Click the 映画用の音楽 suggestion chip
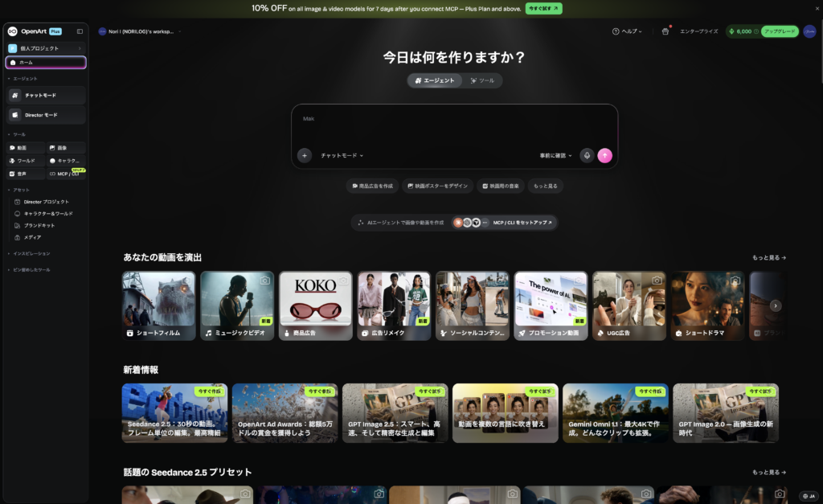Image resolution: width=823 pixels, height=504 pixels. [501, 186]
